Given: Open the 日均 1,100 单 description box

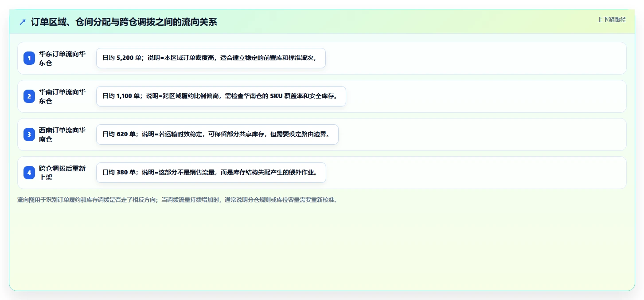Looking at the screenshot, I should pyautogui.click(x=221, y=96).
